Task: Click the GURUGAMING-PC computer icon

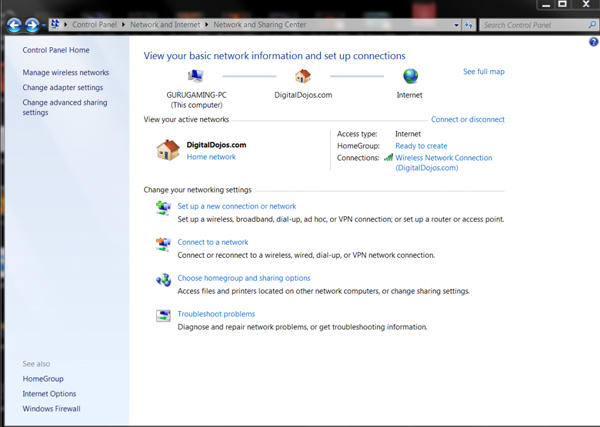Action: tap(196, 76)
